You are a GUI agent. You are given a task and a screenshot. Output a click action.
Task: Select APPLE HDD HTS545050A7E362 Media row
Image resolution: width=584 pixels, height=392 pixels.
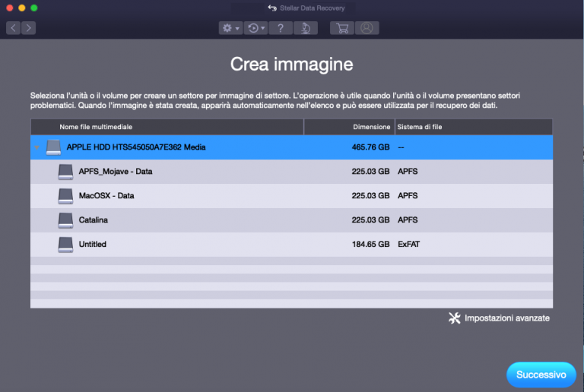tap(292, 147)
